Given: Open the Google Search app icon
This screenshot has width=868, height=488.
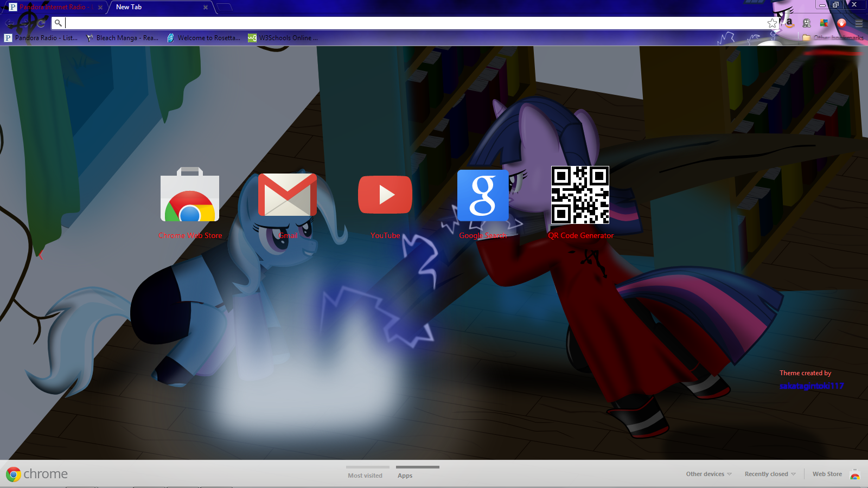Looking at the screenshot, I should coord(483,195).
